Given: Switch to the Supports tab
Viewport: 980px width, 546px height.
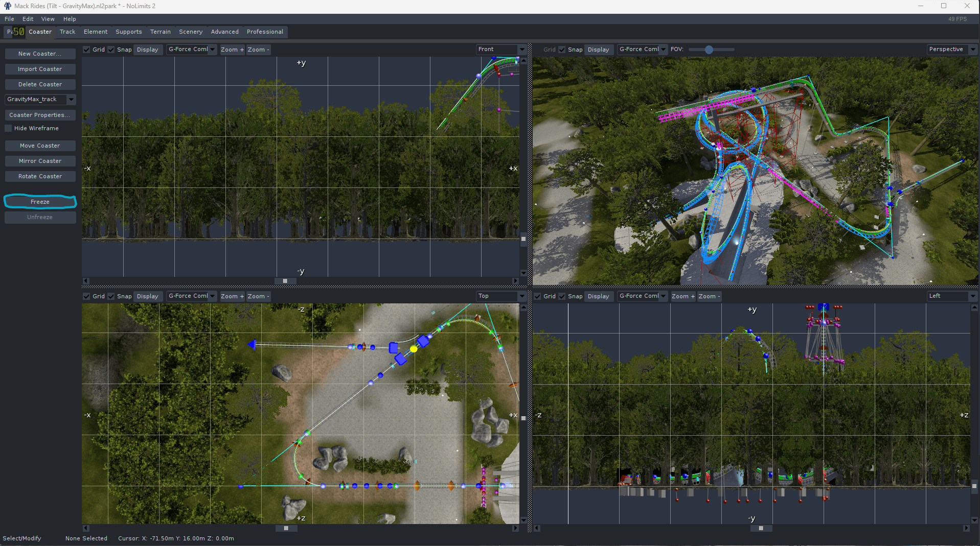Looking at the screenshot, I should pyautogui.click(x=128, y=32).
